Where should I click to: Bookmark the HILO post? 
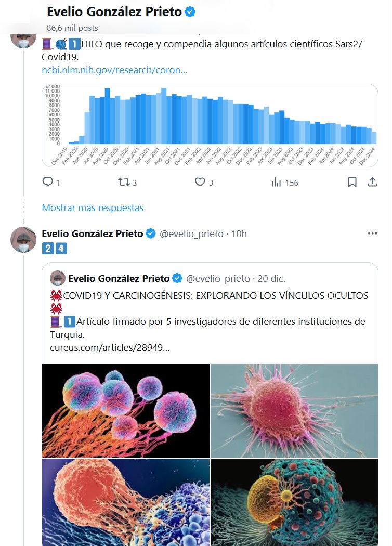(352, 182)
